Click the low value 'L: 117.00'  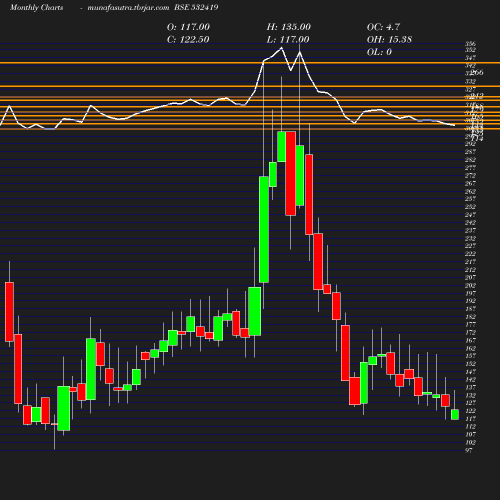tap(288, 39)
